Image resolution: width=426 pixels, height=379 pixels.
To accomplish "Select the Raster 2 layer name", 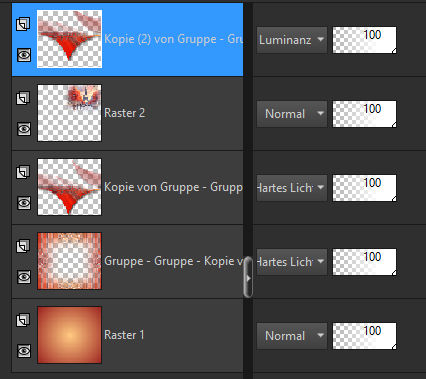I will (124, 113).
